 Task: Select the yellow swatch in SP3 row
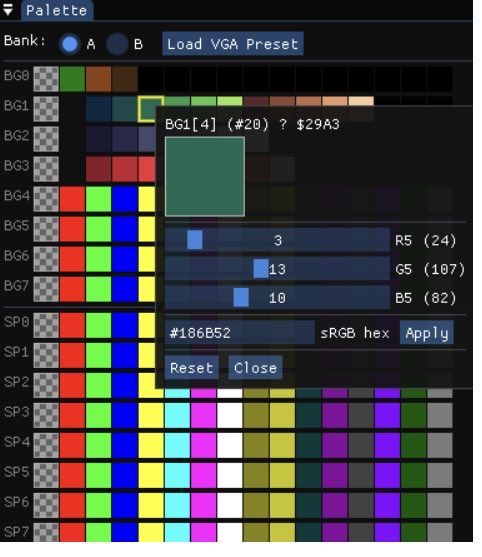point(151,415)
